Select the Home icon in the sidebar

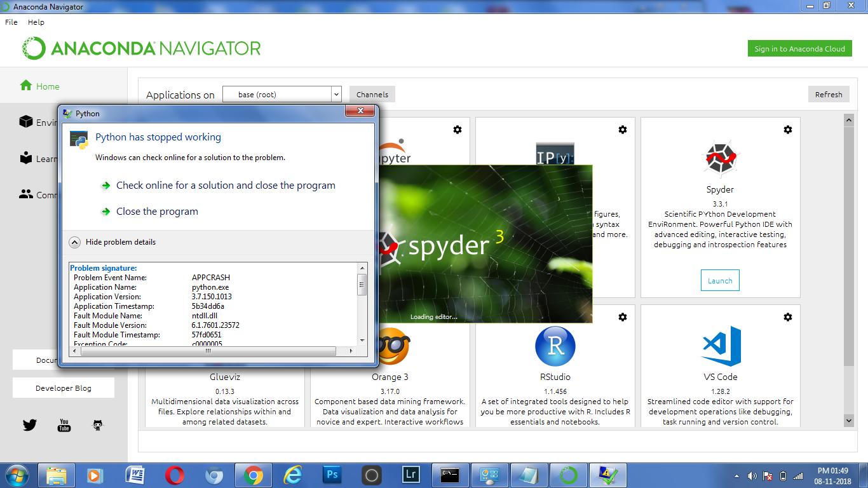26,85
